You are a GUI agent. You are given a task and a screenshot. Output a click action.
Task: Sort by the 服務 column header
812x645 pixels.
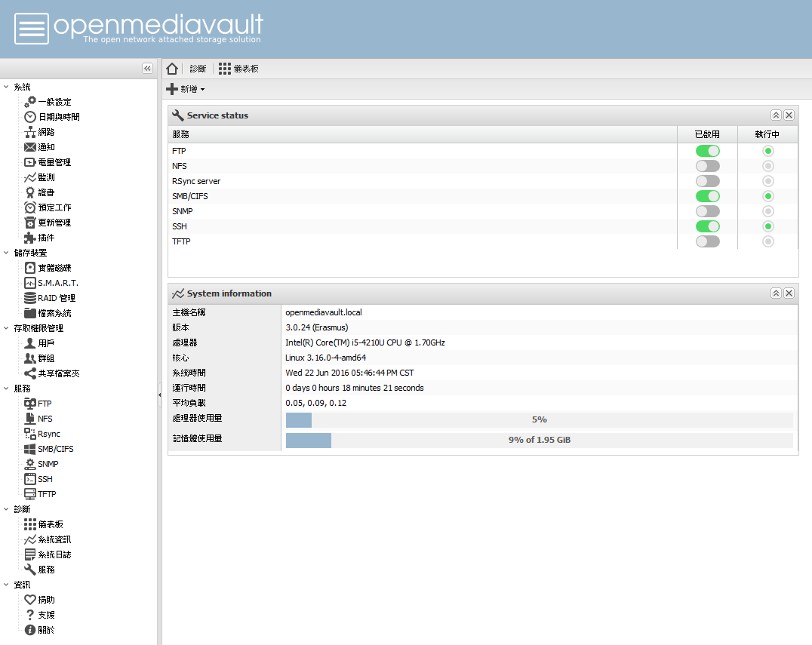(x=423, y=134)
